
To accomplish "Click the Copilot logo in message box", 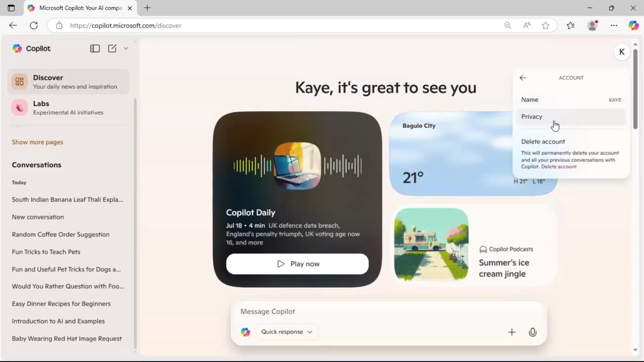I will 246,332.
